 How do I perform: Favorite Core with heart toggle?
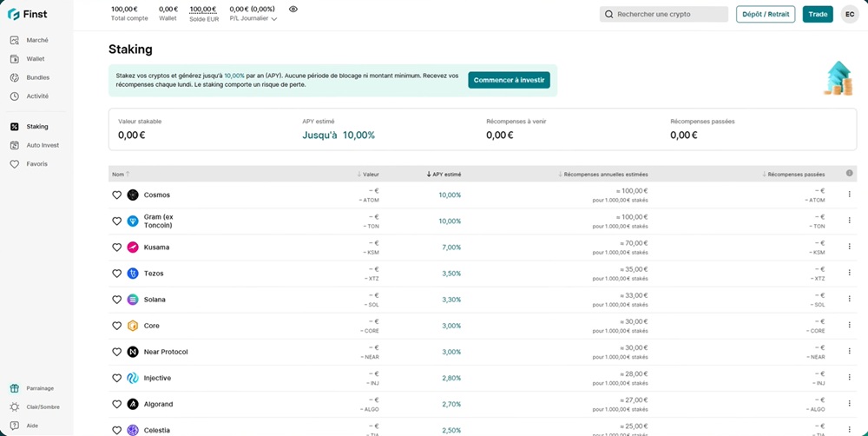[117, 326]
